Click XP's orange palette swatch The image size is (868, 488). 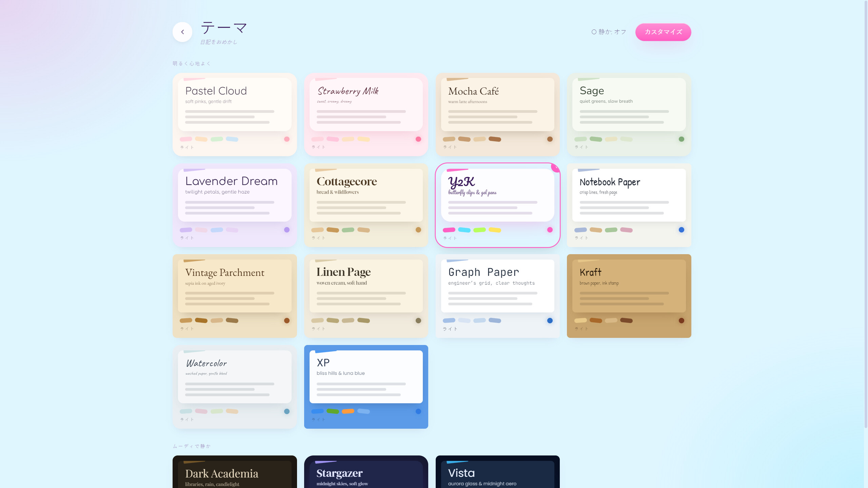coord(348,411)
